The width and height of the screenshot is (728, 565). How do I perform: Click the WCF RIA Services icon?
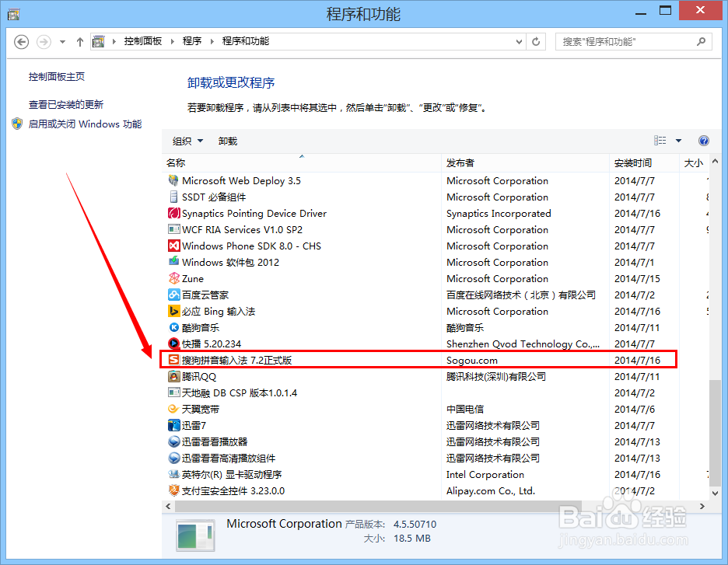click(173, 229)
